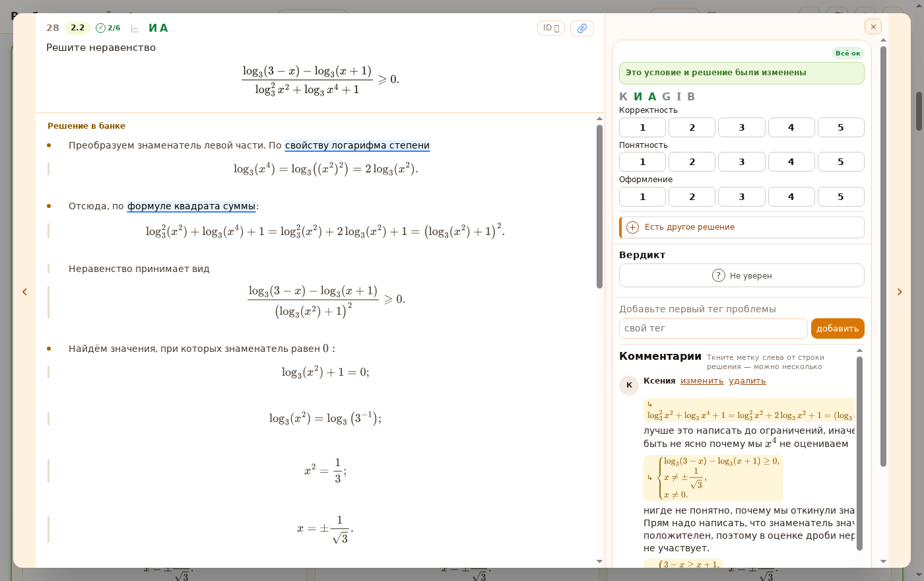Click "изменить" link on Ксения's comment
Screen dimensions: 924x581
702,381
